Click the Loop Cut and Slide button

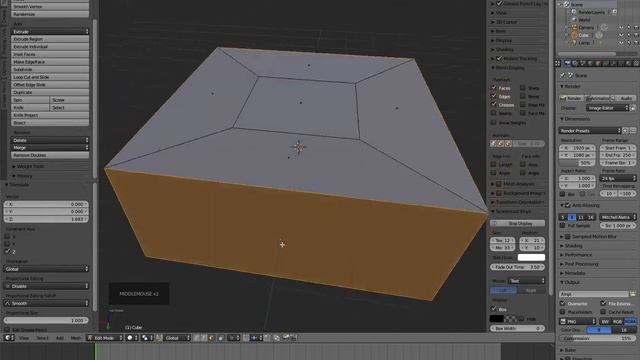[x=50, y=77]
